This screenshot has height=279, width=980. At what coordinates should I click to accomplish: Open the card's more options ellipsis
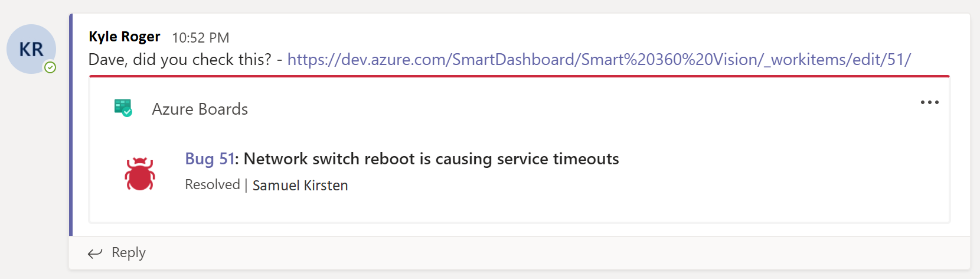click(x=929, y=102)
